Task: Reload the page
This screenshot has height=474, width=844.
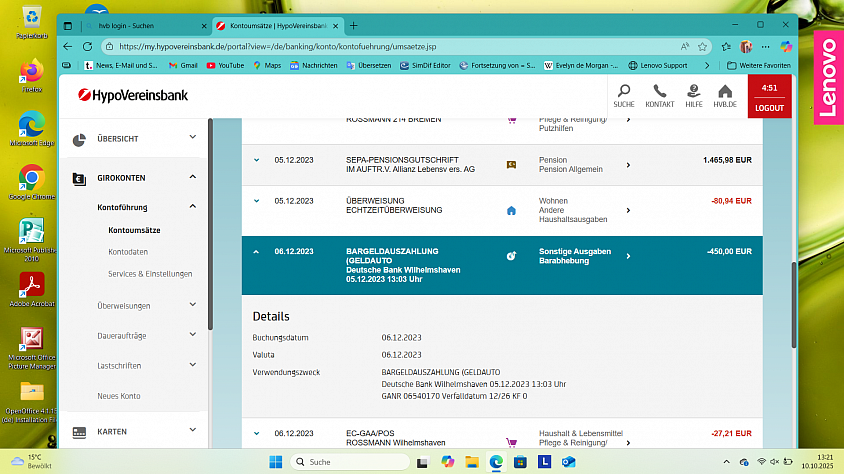Action: pyautogui.click(x=87, y=46)
